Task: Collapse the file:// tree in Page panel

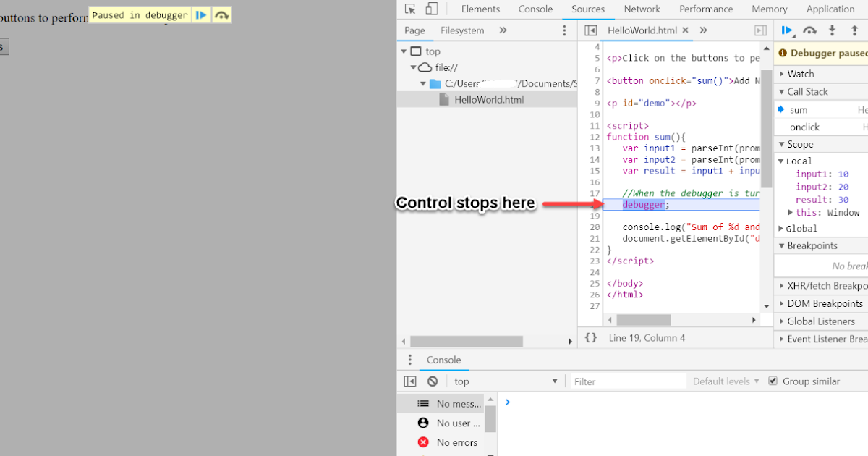Action: [x=412, y=67]
